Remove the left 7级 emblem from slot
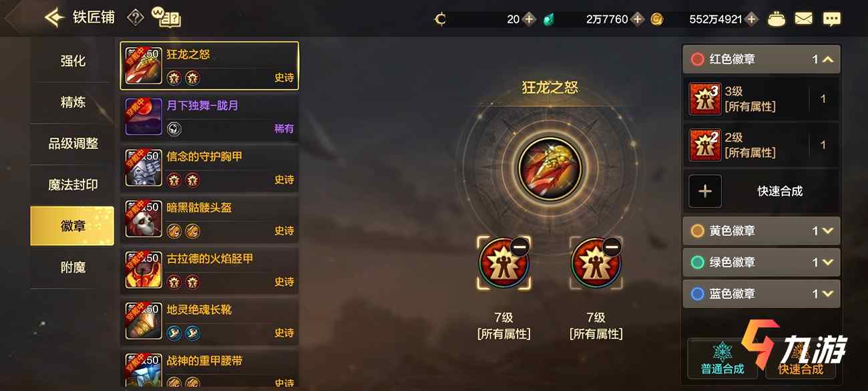 tap(521, 247)
